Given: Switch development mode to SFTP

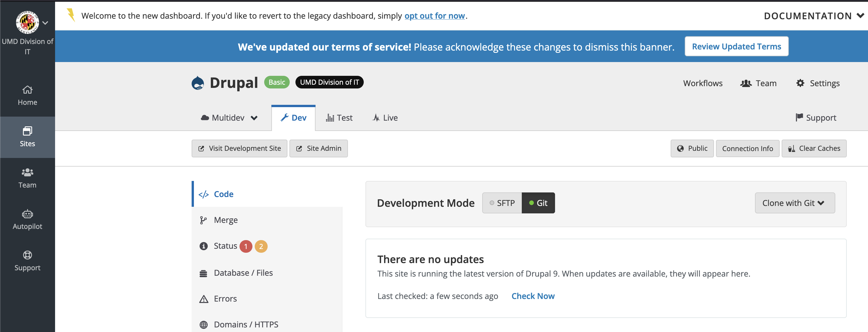Looking at the screenshot, I should [502, 203].
